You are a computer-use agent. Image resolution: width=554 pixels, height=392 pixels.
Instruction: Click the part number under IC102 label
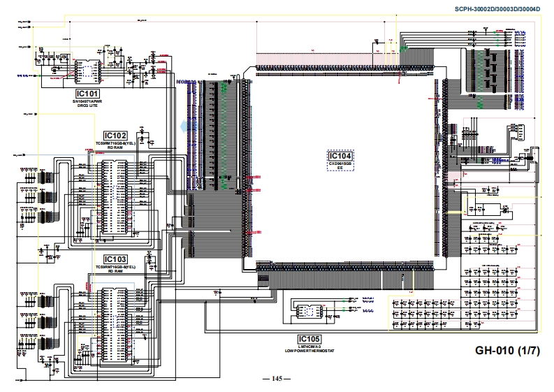coord(115,143)
